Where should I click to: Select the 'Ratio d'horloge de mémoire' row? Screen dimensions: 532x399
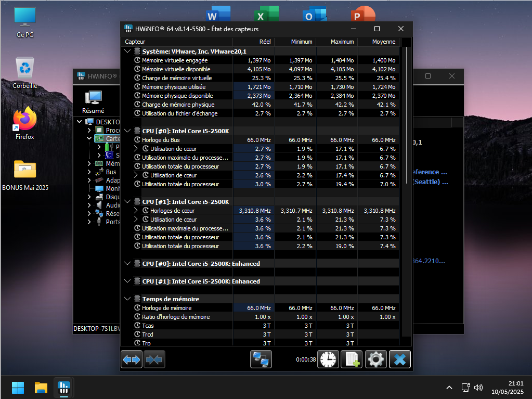coord(260,317)
